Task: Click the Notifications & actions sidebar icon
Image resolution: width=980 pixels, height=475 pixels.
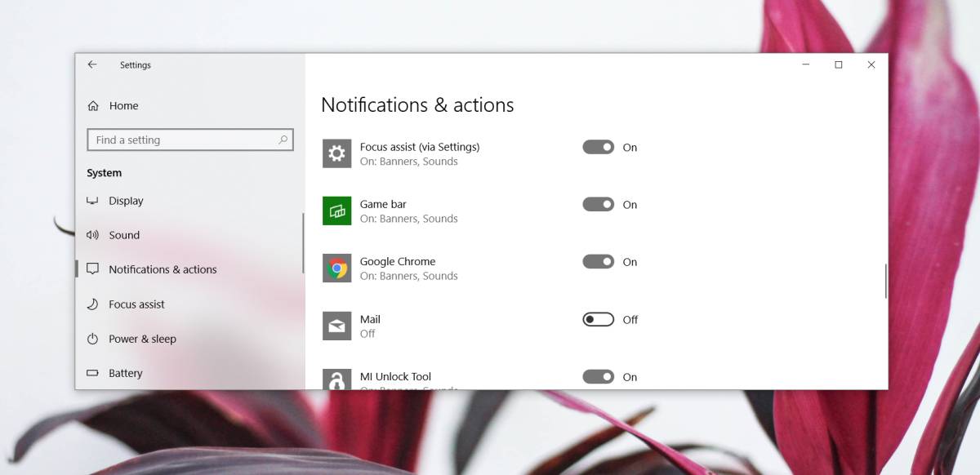Action: pos(92,269)
